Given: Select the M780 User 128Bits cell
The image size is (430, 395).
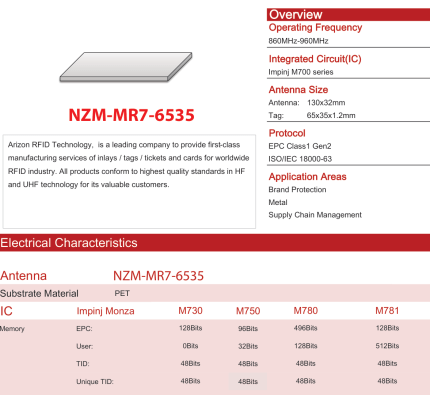Looking at the screenshot, I should pos(306,346).
